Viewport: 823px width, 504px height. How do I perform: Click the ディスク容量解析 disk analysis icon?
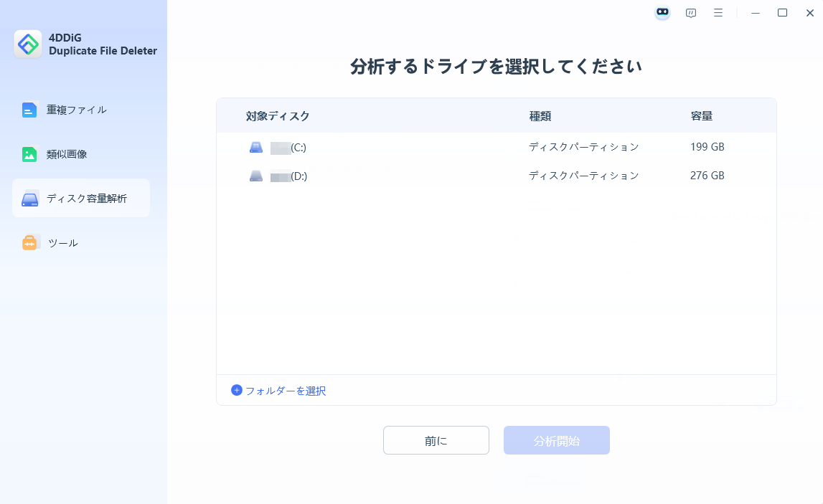tap(29, 197)
